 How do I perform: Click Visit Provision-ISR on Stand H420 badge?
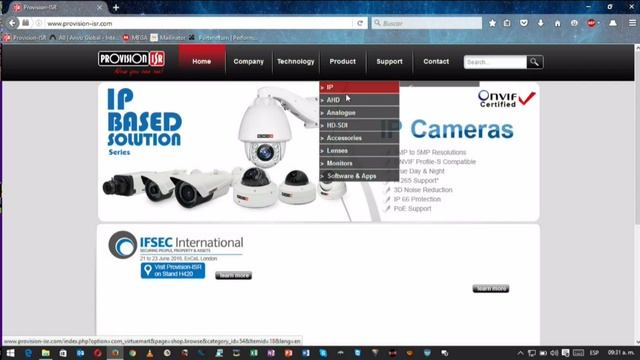pyautogui.click(x=173, y=270)
